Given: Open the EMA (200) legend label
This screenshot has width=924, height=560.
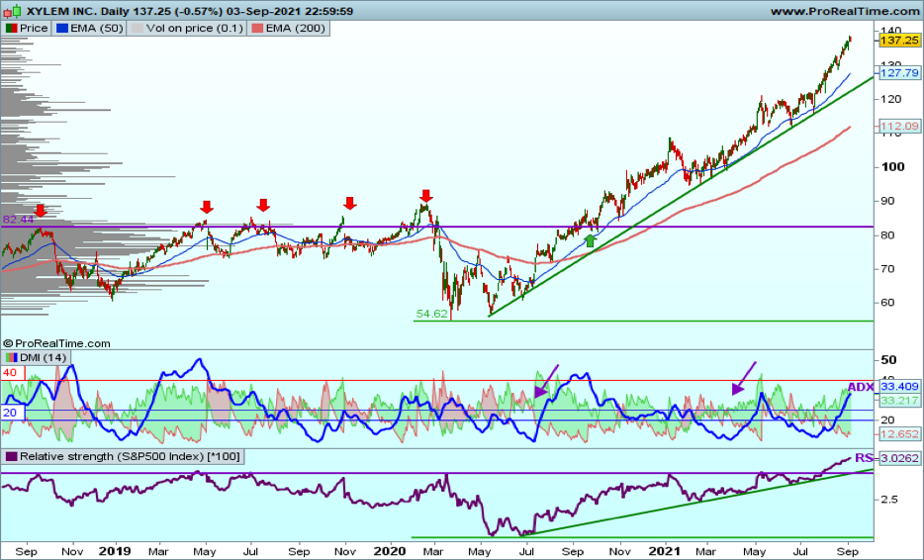Looking at the screenshot, I should (295, 29).
